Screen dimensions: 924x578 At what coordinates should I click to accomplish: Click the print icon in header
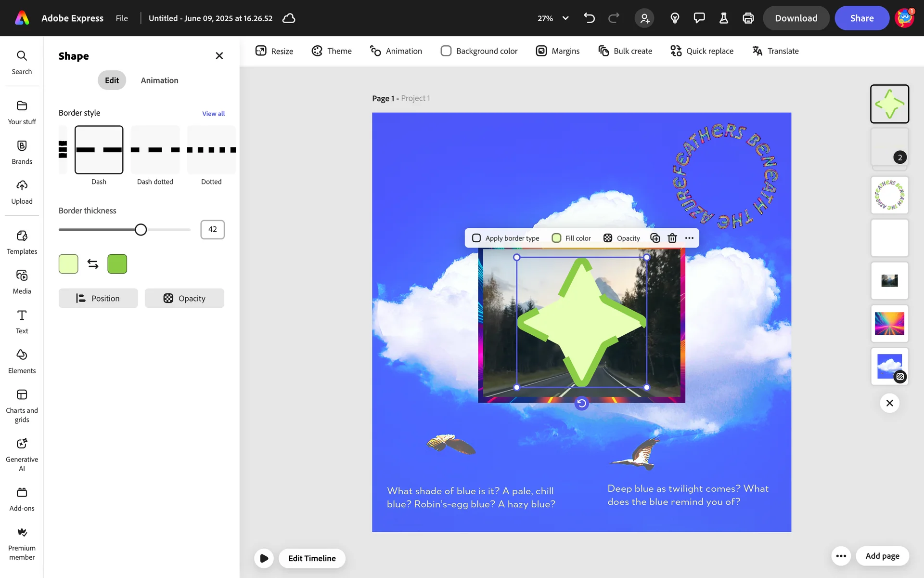[748, 18]
